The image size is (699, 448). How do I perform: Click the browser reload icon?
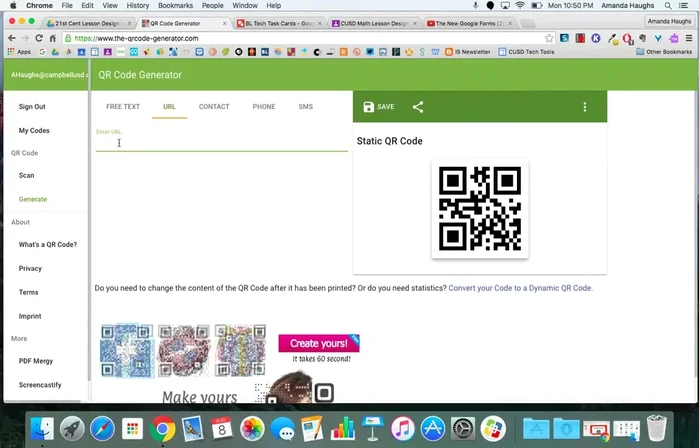coord(42,38)
